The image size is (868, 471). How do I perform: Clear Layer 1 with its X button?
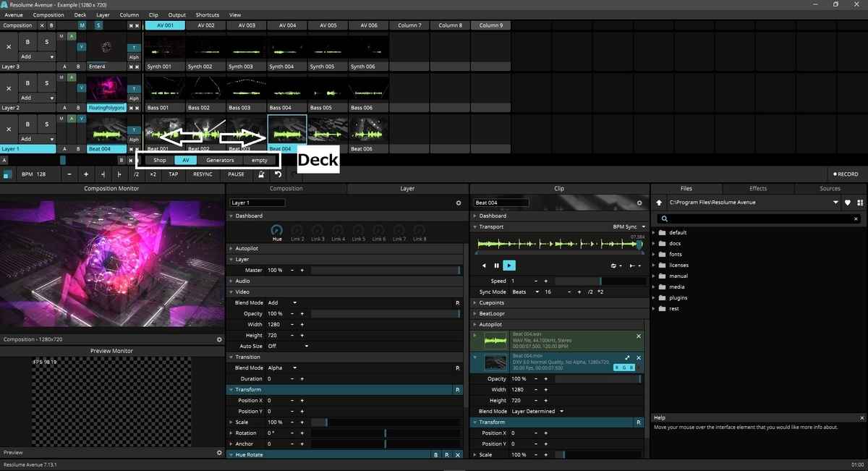click(x=9, y=130)
